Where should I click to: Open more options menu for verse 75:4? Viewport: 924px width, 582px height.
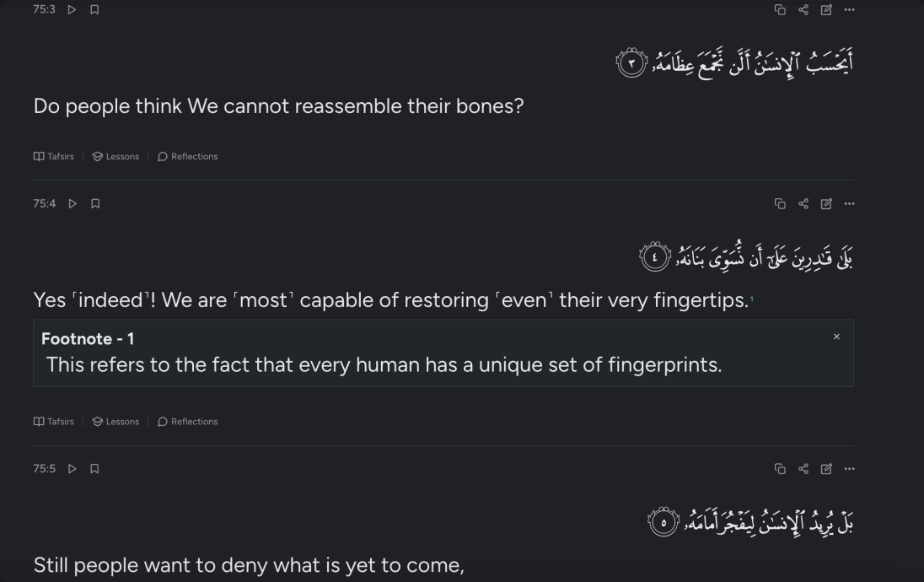(x=848, y=203)
